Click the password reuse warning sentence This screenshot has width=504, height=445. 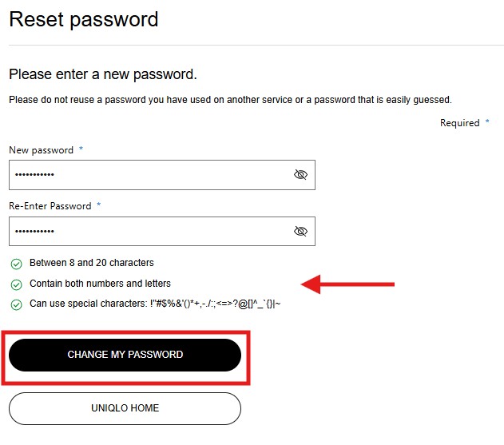230,100
